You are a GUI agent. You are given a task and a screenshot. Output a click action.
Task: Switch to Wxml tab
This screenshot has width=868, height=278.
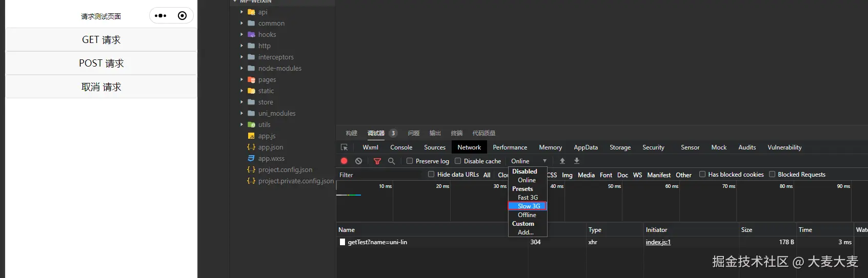371,147
